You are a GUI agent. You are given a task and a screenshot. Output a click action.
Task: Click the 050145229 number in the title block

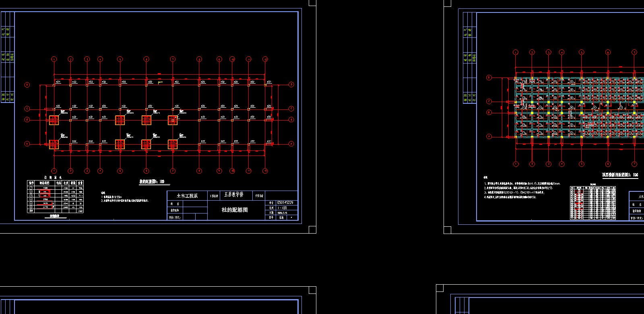285,203
